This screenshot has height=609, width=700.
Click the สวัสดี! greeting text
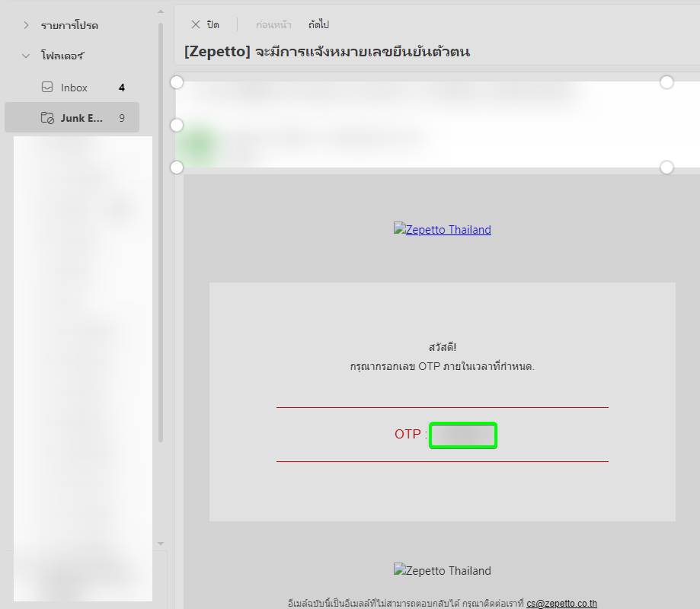(442, 346)
